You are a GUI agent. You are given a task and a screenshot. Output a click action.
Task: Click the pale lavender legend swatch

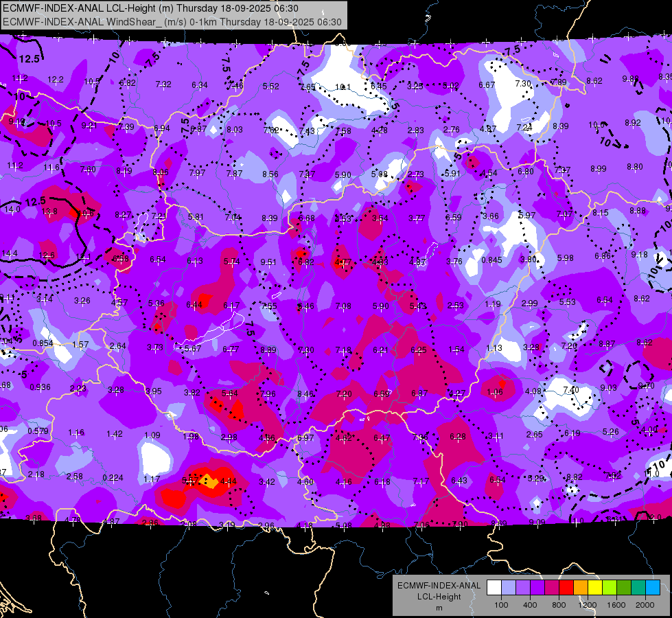[509, 588]
